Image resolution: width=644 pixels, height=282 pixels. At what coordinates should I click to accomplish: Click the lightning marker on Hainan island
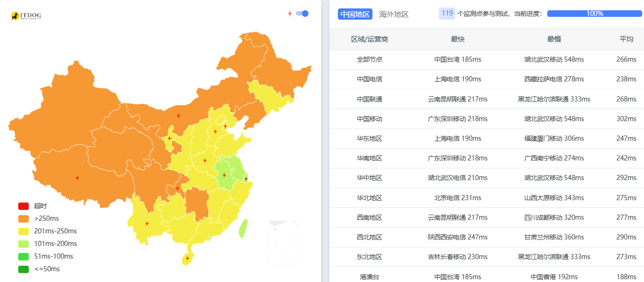coord(187,258)
